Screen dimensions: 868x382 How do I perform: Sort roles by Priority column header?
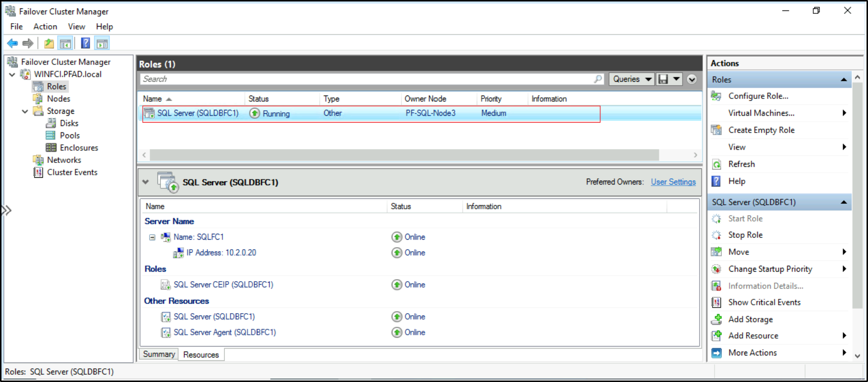tap(502, 99)
